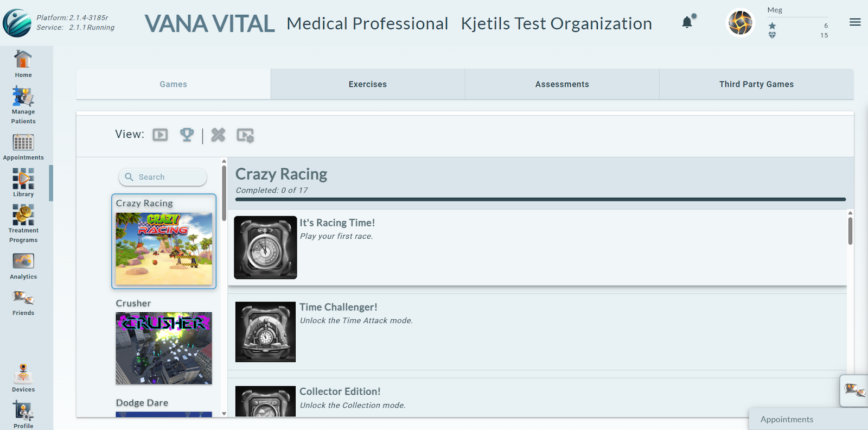This screenshot has height=430, width=868.
Task: Click the game list scrollbar thumb
Action: (224, 193)
